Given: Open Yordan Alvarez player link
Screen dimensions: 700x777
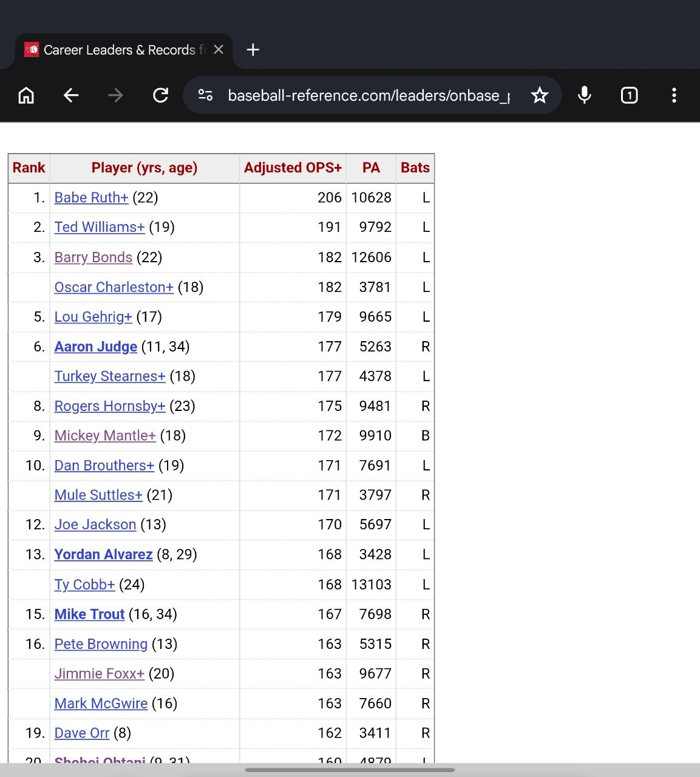Looking at the screenshot, I should (103, 555).
